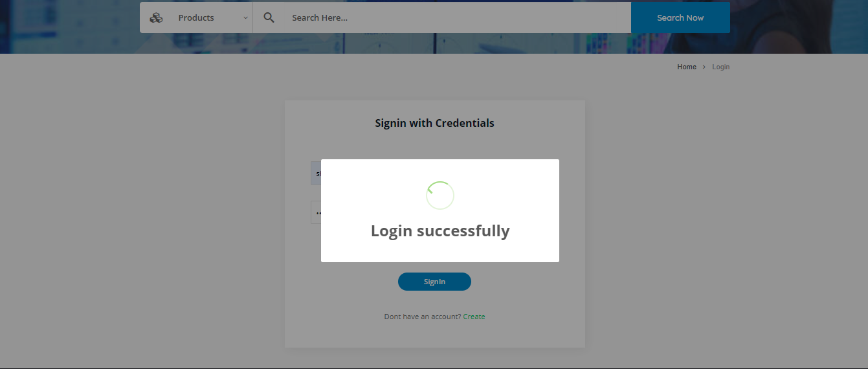Image resolution: width=868 pixels, height=369 pixels.
Task: Select the Login breadcrumb item
Action: pos(721,67)
